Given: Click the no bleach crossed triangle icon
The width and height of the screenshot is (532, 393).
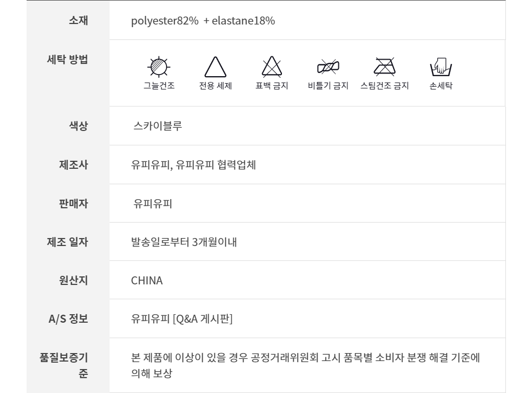Looking at the screenshot, I should [x=272, y=67].
